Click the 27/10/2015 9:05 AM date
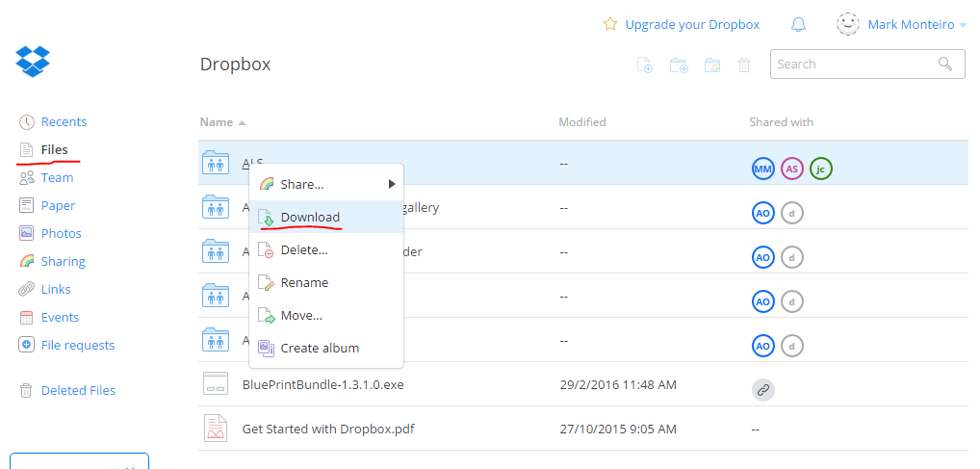Image resolution: width=980 pixels, height=469 pixels. (618, 429)
